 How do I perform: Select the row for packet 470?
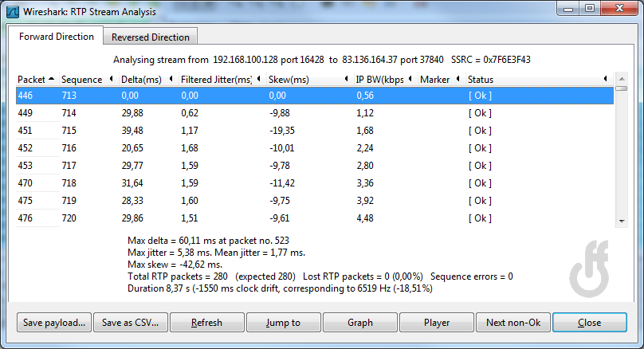tap(315, 183)
